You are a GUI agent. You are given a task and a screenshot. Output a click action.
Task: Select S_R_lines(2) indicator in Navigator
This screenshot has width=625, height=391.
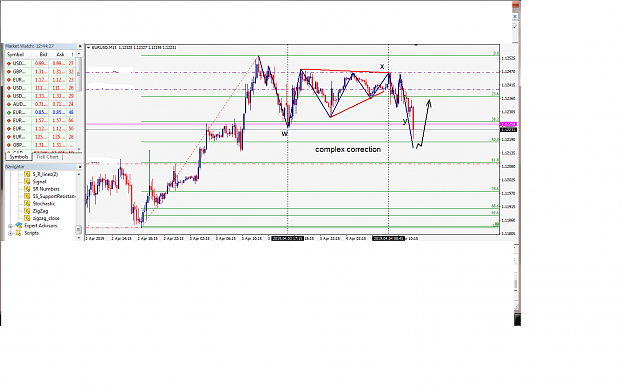45,174
